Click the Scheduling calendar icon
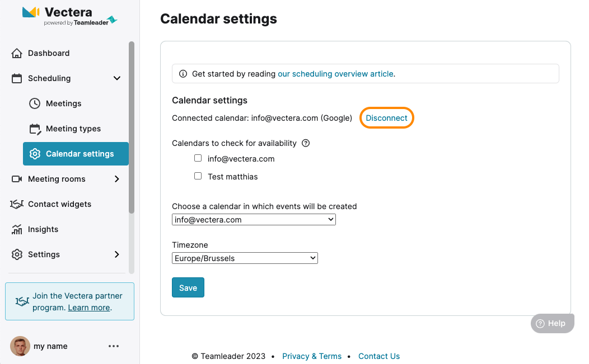 point(17,78)
